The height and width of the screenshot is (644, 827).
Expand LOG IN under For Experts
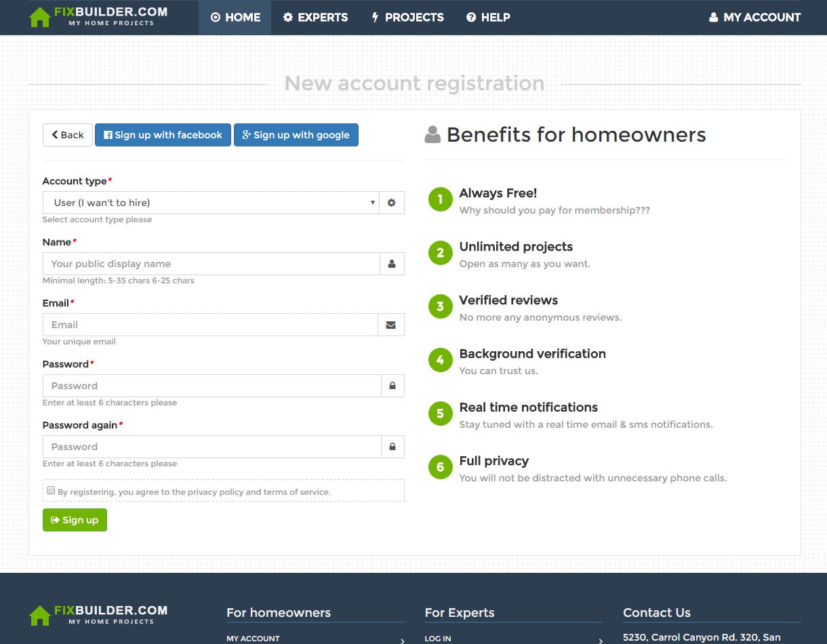438,638
